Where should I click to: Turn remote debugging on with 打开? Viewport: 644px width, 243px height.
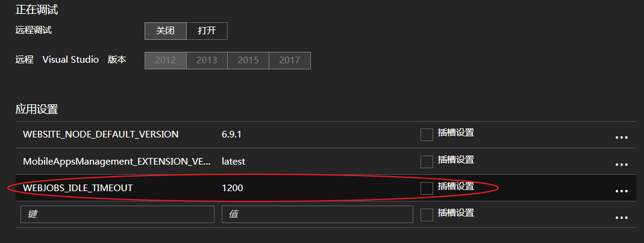[207, 31]
